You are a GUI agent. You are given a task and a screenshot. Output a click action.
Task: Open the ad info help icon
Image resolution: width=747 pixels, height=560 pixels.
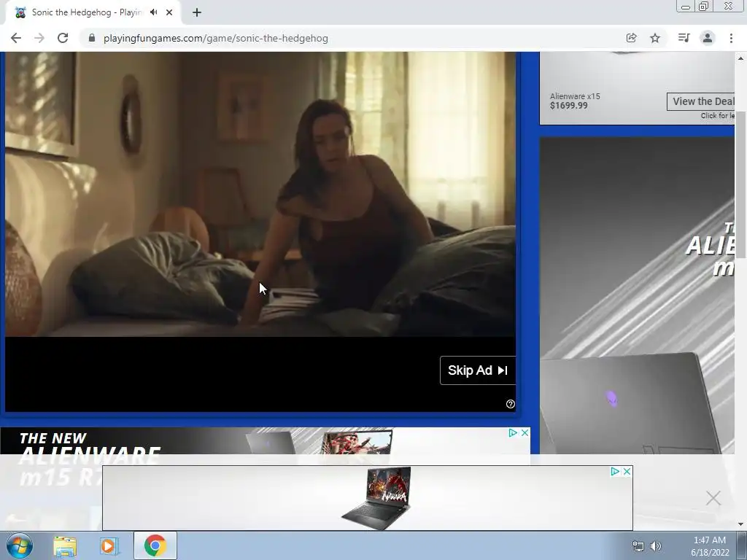coord(510,404)
